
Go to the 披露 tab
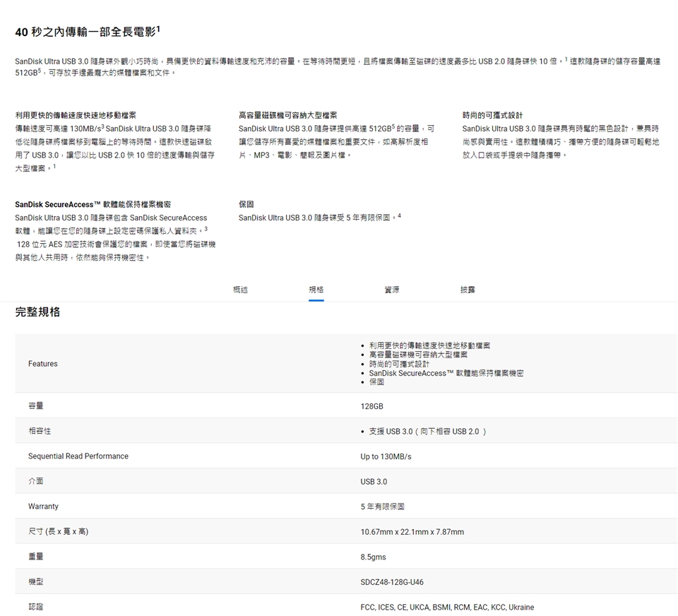pyautogui.click(x=468, y=290)
